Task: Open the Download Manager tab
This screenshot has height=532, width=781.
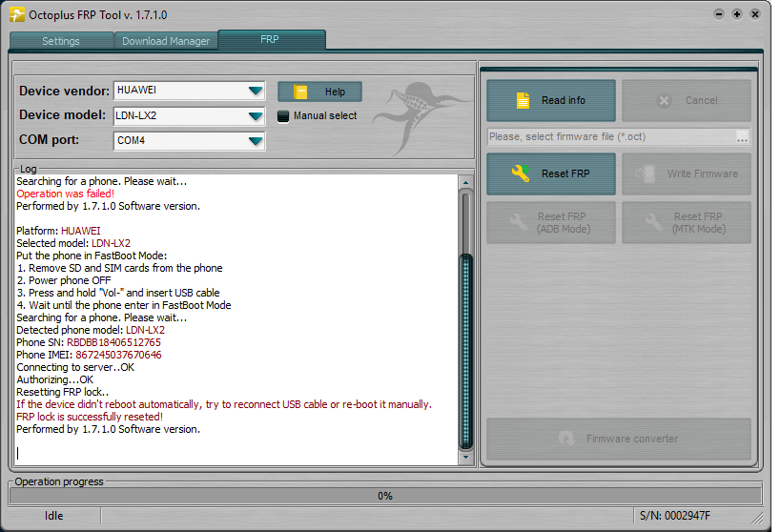Action: point(166,41)
